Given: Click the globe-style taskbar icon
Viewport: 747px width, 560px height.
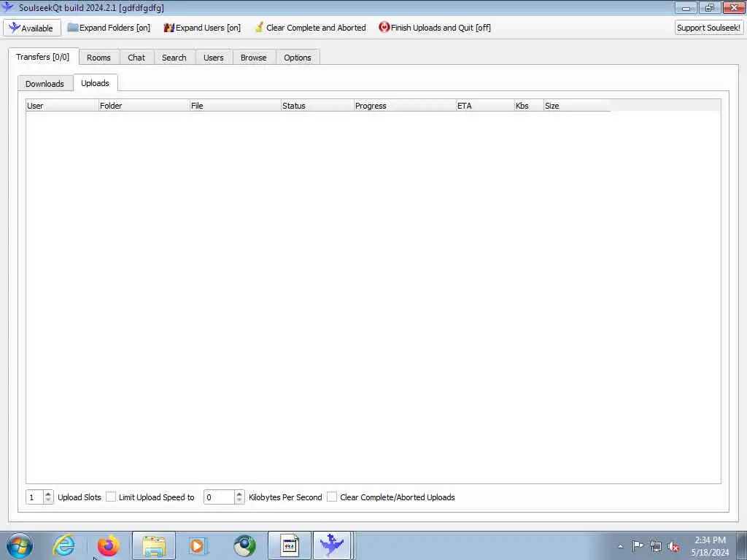Looking at the screenshot, I should (x=244, y=545).
